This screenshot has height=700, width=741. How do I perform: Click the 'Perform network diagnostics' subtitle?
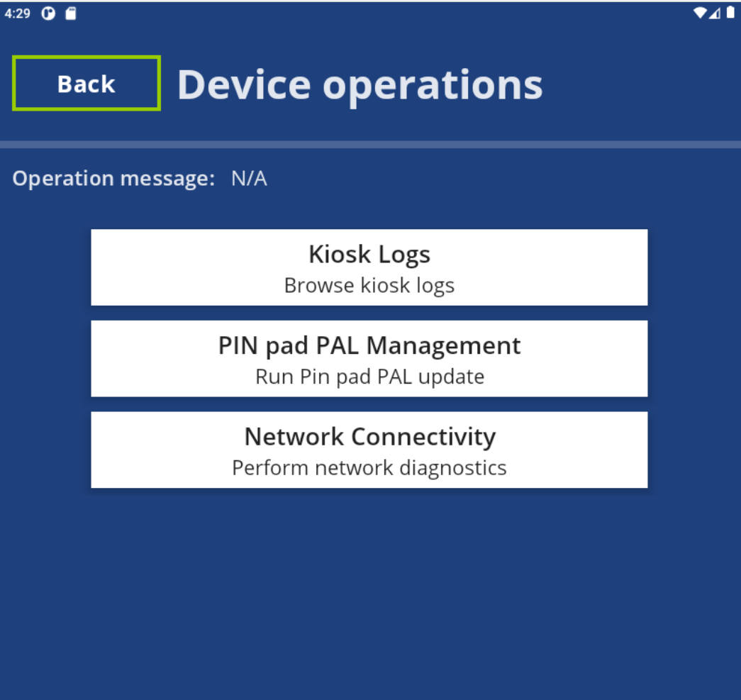coord(369,468)
